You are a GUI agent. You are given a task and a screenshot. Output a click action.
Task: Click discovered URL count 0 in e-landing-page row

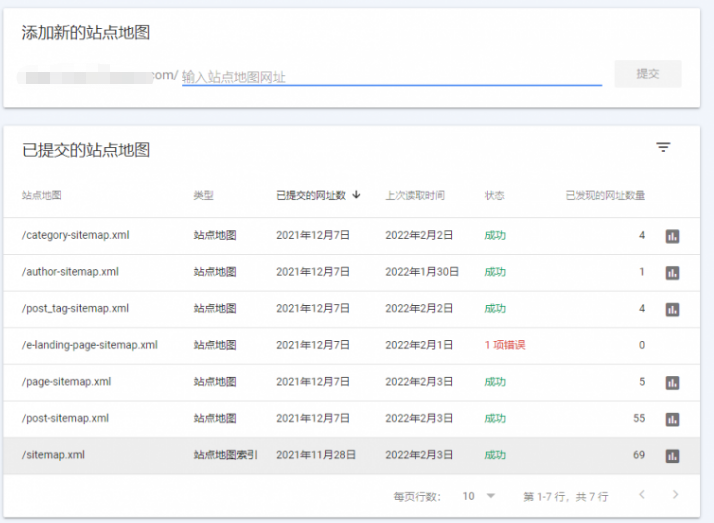tap(642, 345)
